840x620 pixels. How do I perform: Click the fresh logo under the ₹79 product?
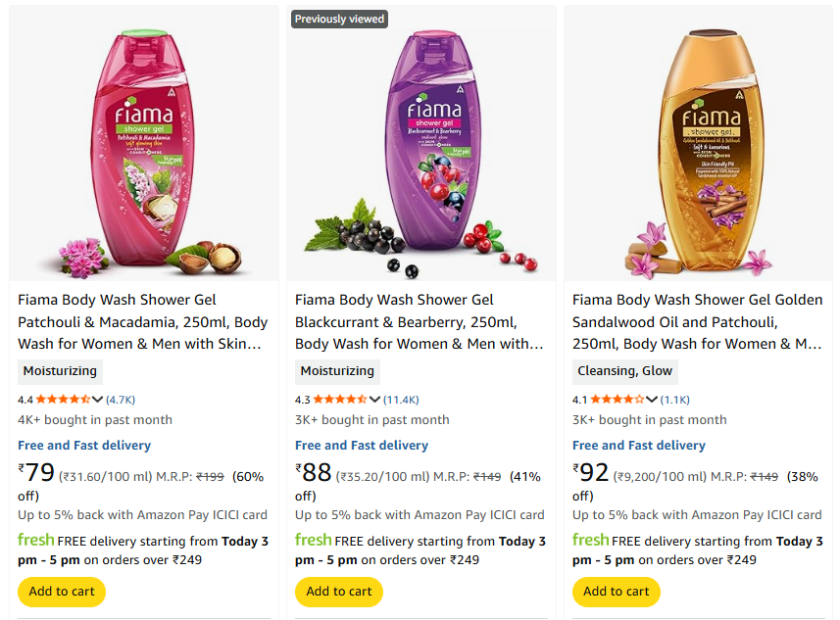(36, 540)
